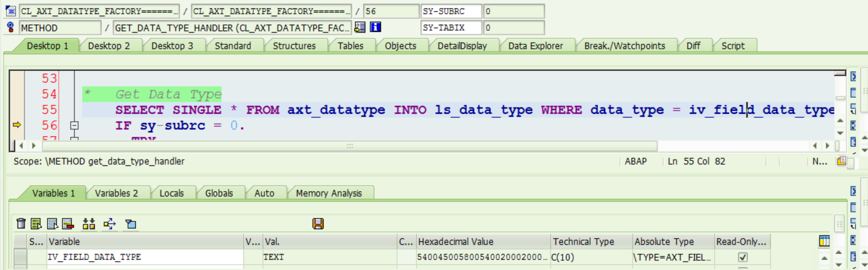Open the Globals tab
Image resolution: width=868 pixels, height=270 pixels.
(x=219, y=193)
